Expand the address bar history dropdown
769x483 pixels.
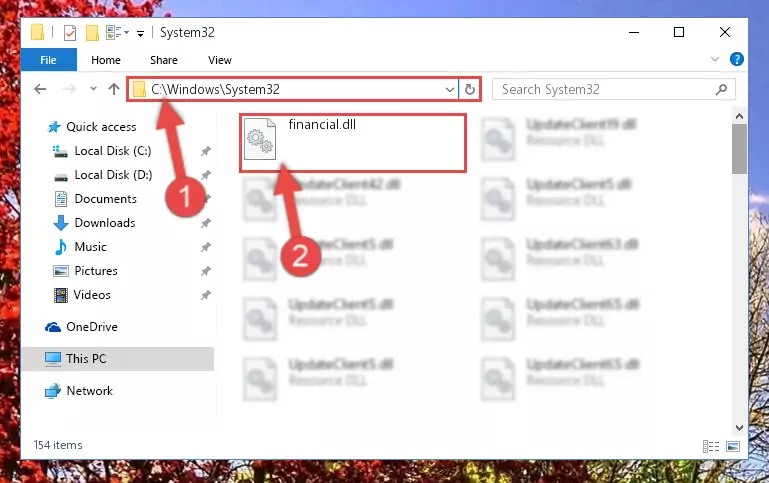449,89
